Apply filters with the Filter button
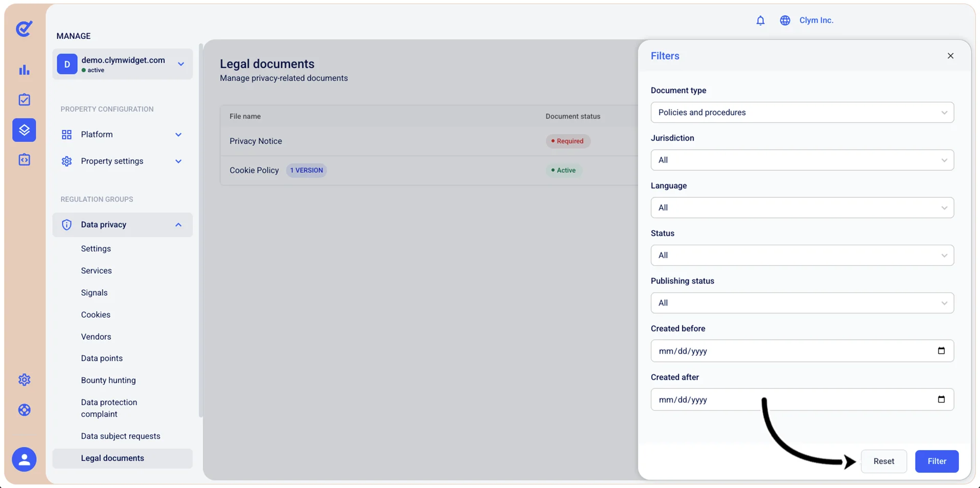The width and height of the screenshot is (980, 488). [937, 461]
